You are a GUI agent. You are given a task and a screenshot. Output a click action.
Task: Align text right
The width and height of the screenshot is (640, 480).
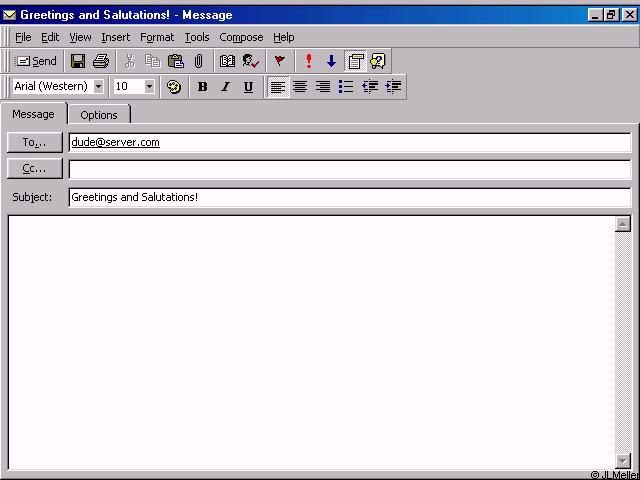click(323, 87)
